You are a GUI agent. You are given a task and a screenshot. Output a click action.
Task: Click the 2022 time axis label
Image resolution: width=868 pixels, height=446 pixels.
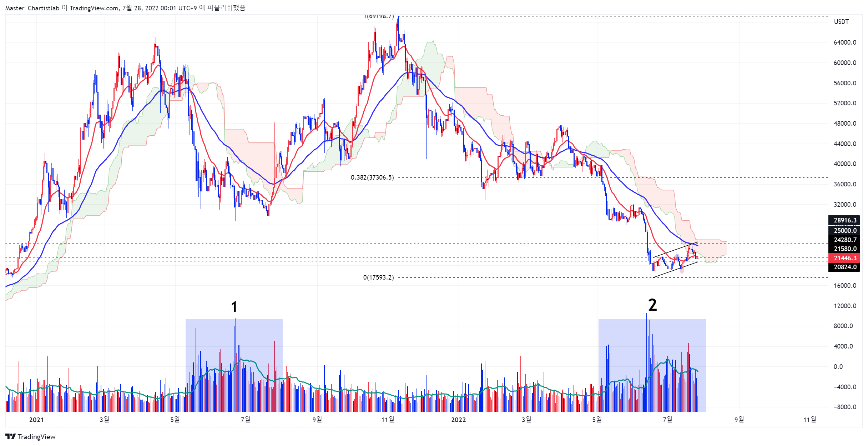[458, 420]
